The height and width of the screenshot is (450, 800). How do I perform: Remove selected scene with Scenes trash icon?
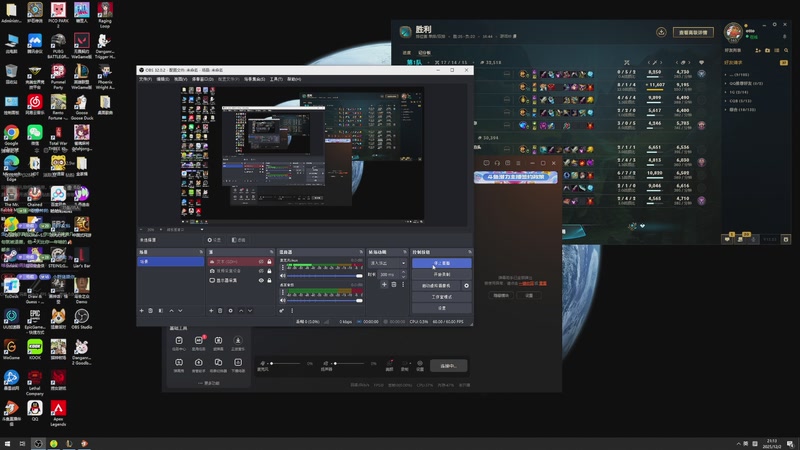[151, 311]
